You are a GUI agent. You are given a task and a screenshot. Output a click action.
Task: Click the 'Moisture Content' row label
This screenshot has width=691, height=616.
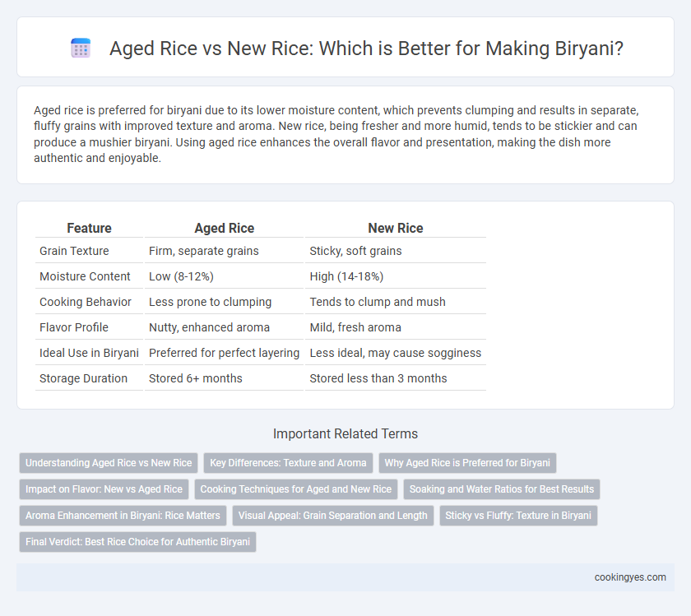point(85,276)
